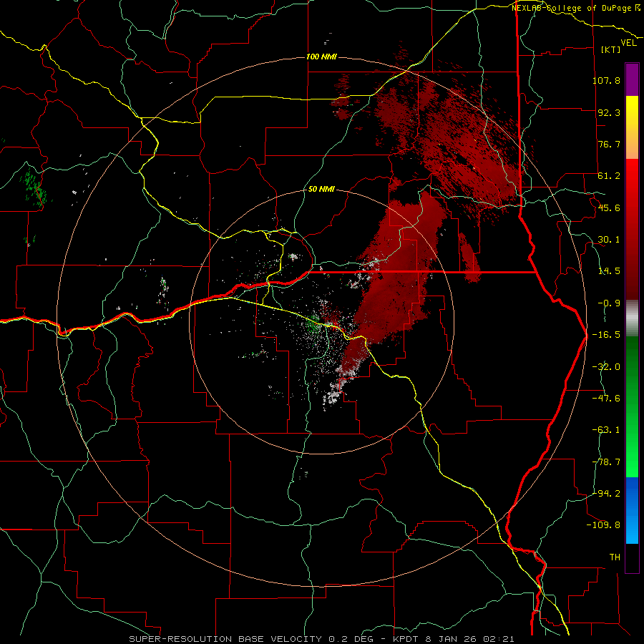This screenshot has height=644, width=644.
Task: Click the 92.3 legend value
Action: (609, 112)
